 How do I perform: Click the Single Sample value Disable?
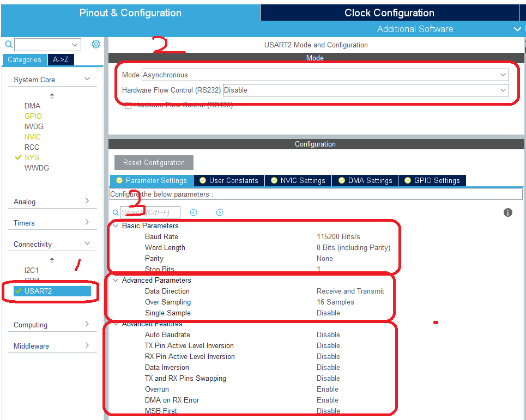tap(328, 313)
